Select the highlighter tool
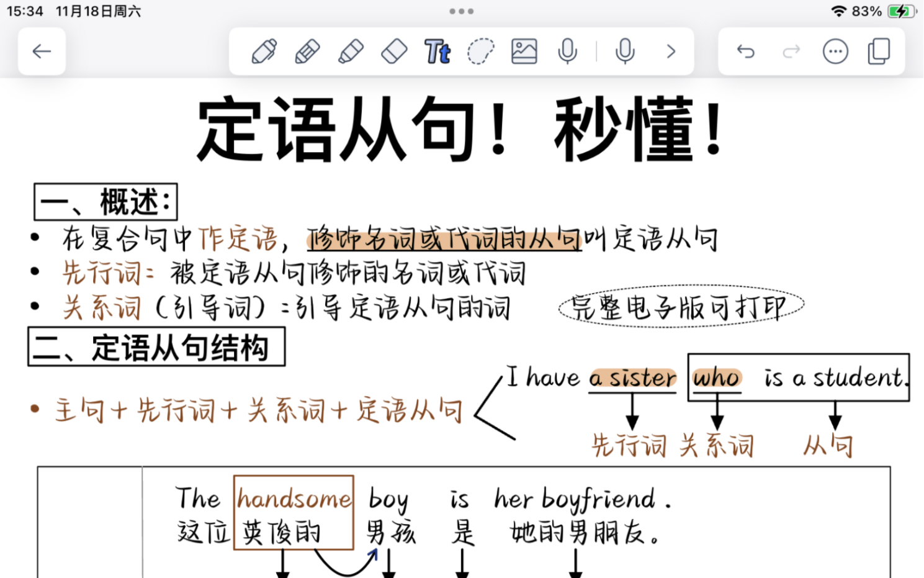Image resolution: width=924 pixels, height=578 pixels. tap(351, 52)
